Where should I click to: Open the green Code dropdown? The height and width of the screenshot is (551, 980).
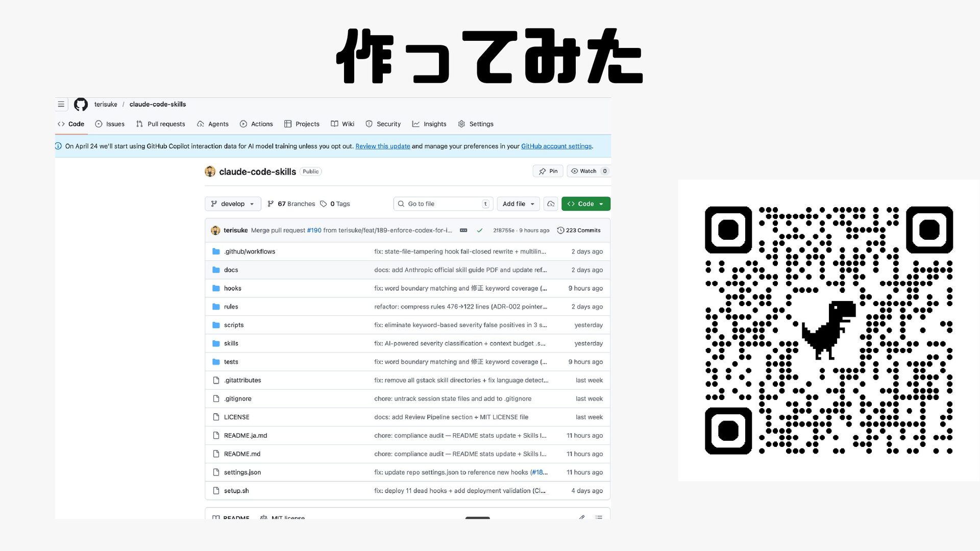point(585,204)
